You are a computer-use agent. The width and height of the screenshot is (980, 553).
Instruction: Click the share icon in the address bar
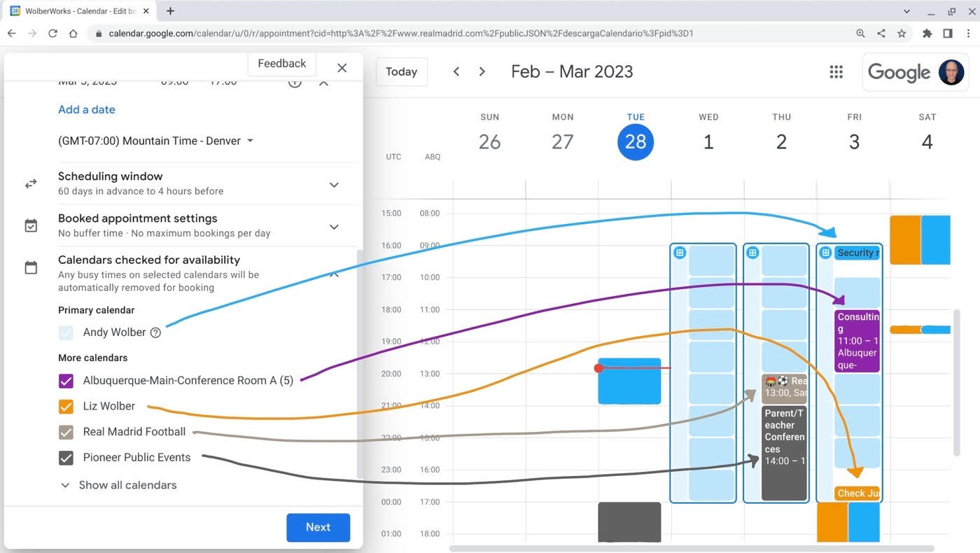pos(881,33)
